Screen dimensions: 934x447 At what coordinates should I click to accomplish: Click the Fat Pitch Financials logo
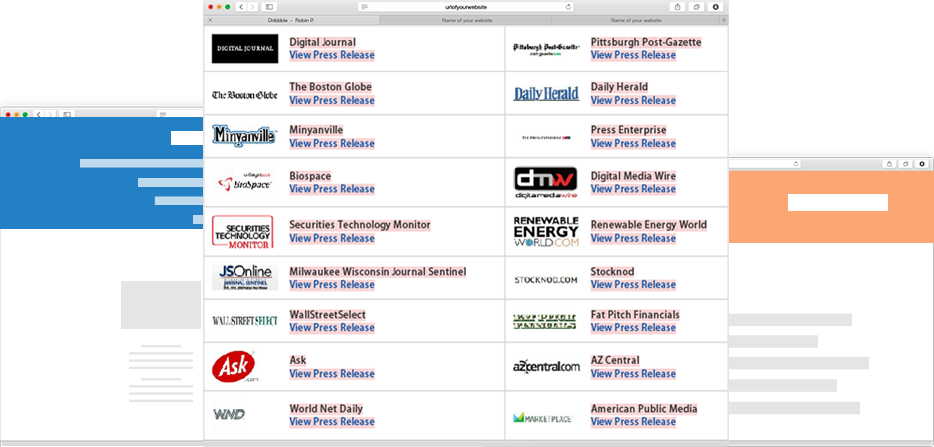pos(544,322)
